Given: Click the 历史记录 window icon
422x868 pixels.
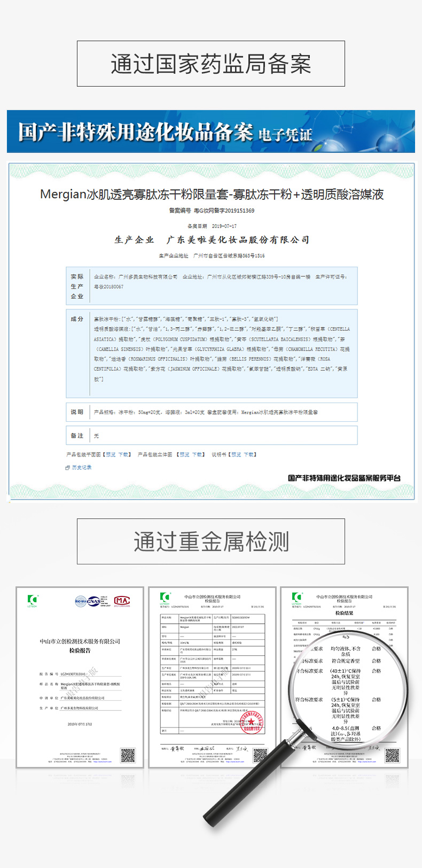Looking at the screenshot, I should [x=68, y=468].
